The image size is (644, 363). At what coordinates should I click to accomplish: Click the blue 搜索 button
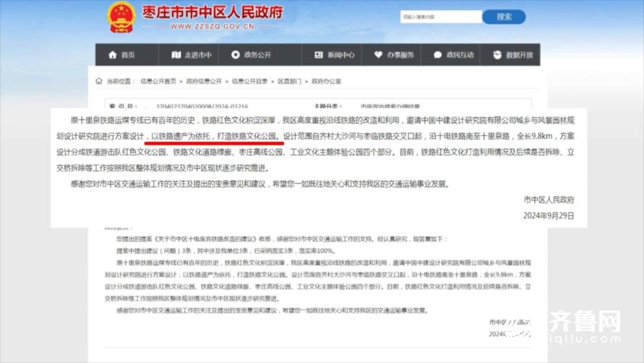tap(504, 17)
